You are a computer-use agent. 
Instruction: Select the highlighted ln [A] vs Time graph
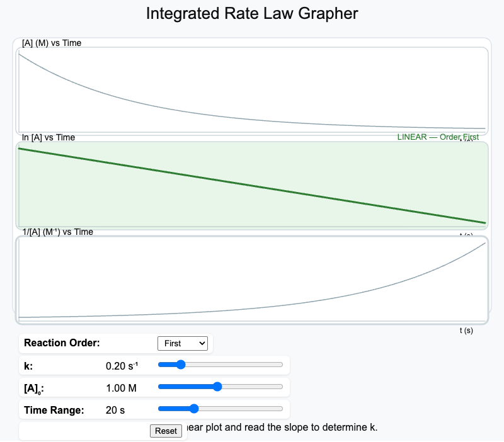tap(252, 184)
